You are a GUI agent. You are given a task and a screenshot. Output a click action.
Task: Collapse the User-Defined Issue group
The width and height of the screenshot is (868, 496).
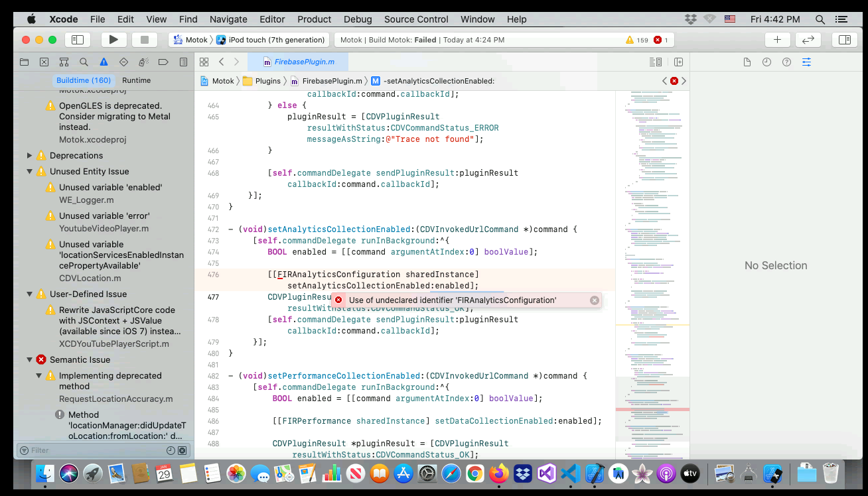click(x=29, y=294)
